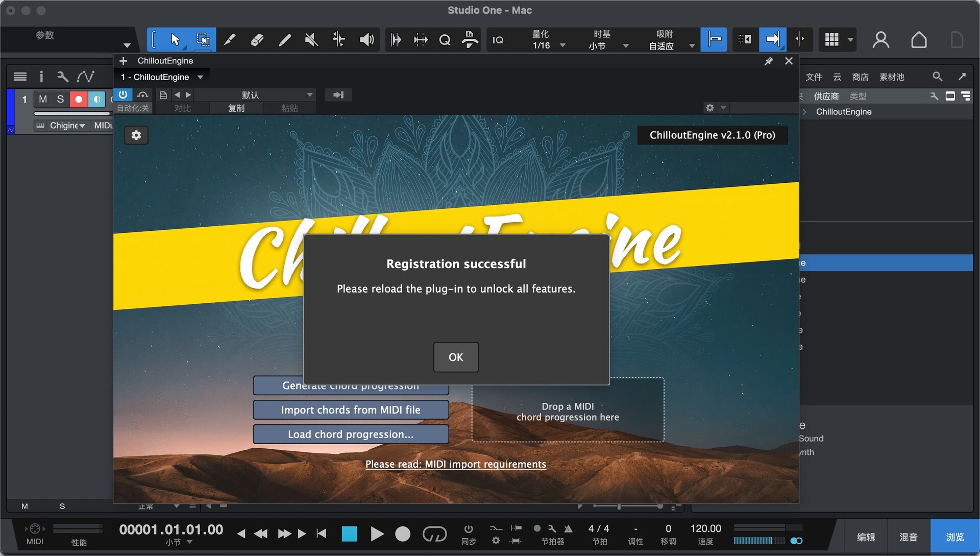Click the Drop a MIDI chord progression area

click(568, 410)
